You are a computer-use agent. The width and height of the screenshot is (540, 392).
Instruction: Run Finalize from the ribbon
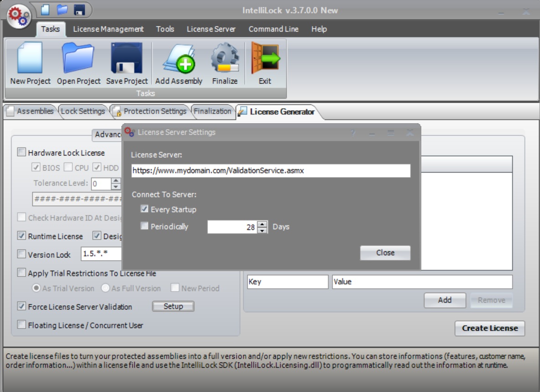tap(225, 64)
